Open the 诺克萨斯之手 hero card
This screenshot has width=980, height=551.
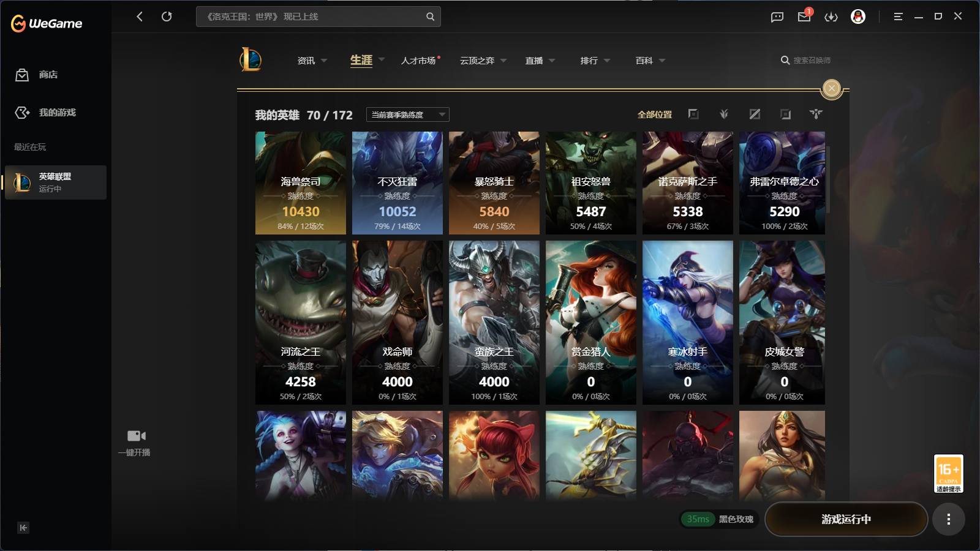[x=688, y=183]
